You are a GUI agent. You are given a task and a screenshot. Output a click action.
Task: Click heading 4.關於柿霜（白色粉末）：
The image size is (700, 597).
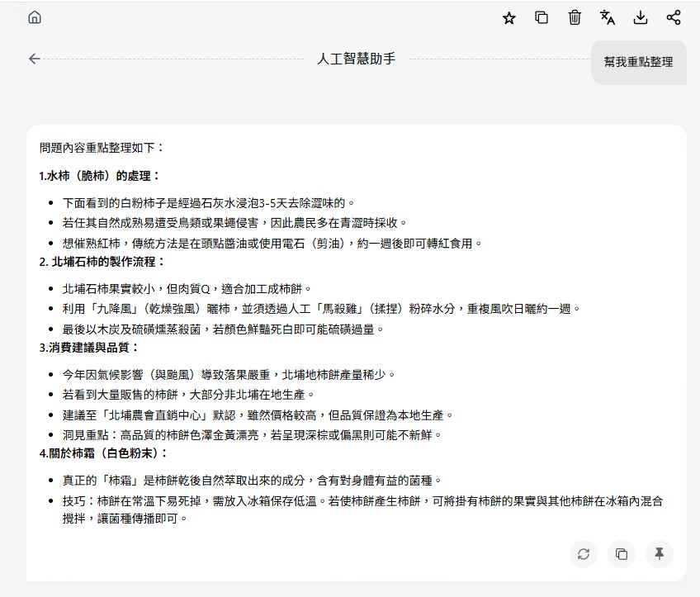pyautogui.click(x=103, y=453)
